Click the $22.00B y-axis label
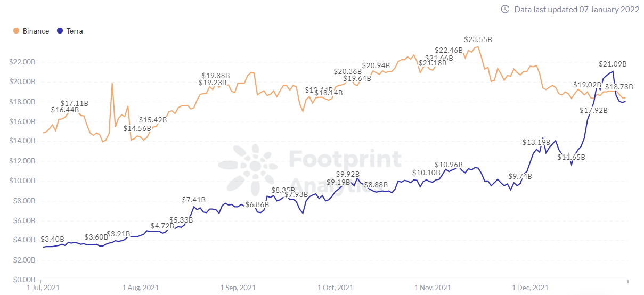 pyautogui.click(x=23, y=62)
